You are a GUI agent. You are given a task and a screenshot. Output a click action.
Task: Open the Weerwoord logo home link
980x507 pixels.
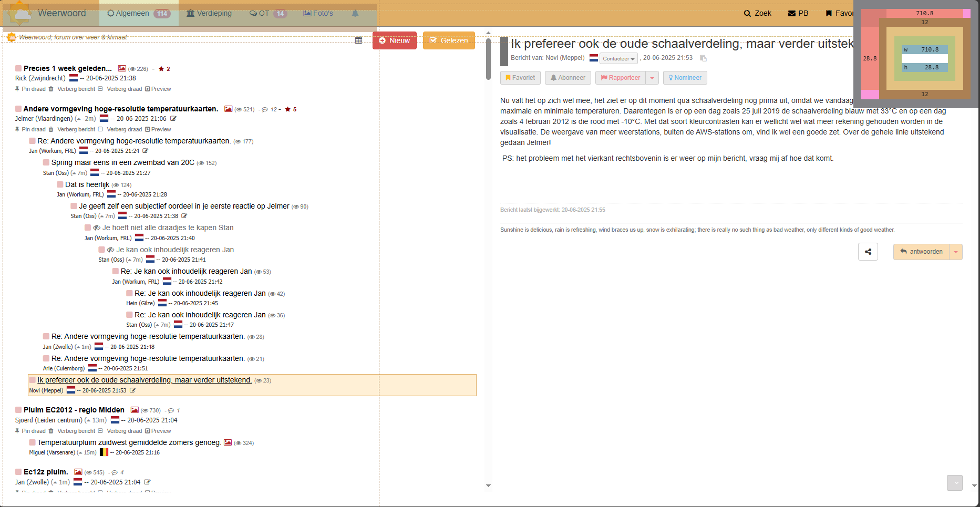coord(47,13)
